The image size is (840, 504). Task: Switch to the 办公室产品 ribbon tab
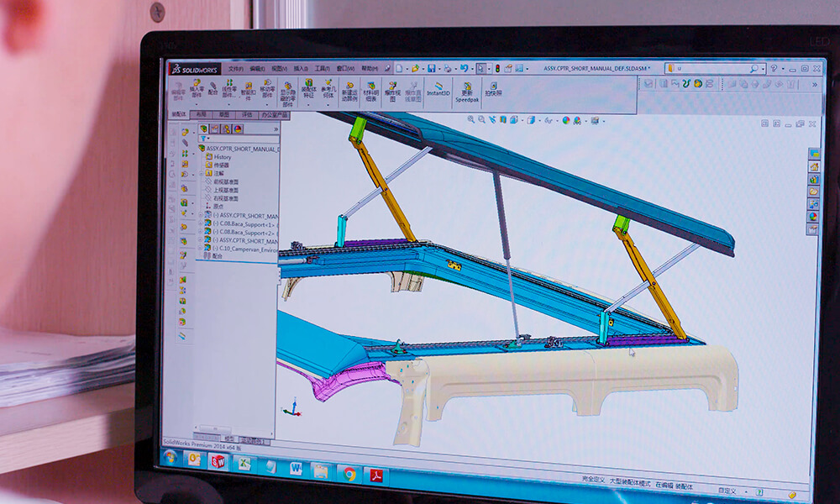click(275, 114)
